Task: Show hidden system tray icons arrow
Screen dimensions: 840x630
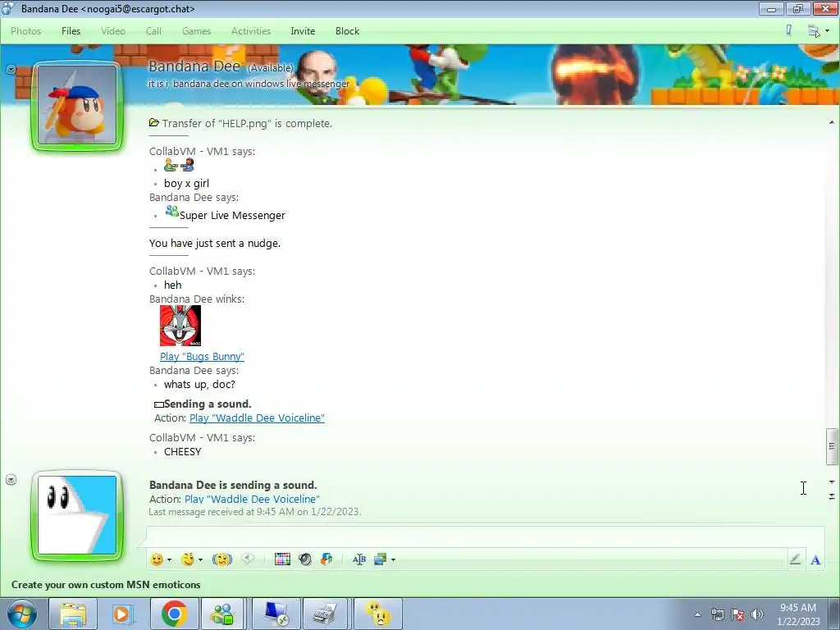Action: [x=697, y=614]
